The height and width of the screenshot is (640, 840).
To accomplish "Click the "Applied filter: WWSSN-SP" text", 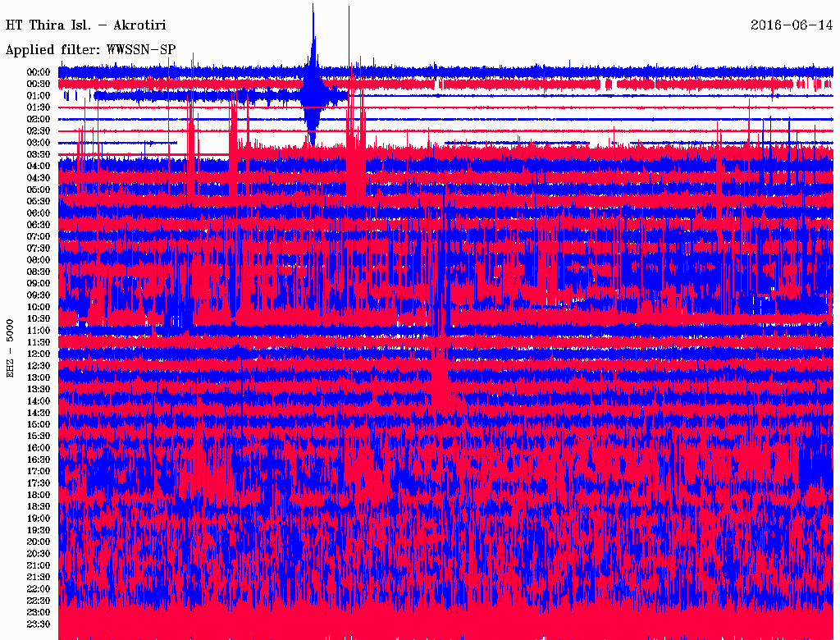I will point(90,50).
